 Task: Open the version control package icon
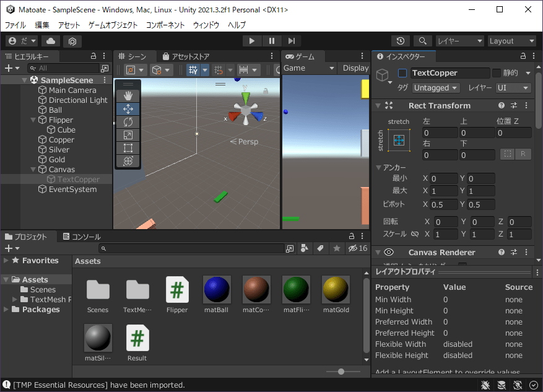coord(72,41)
